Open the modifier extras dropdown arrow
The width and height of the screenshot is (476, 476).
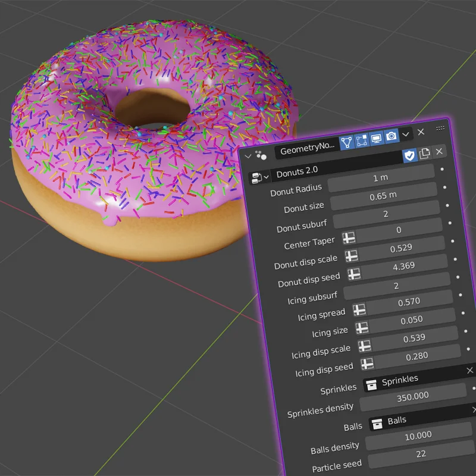click(406, 134)
